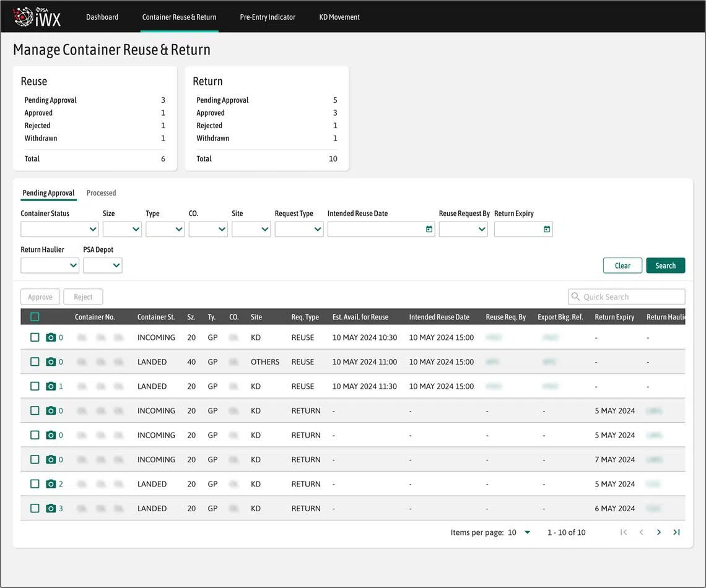Open the KD Movement menu
Viewport: 706px width, 588px height.
[339, 17]
